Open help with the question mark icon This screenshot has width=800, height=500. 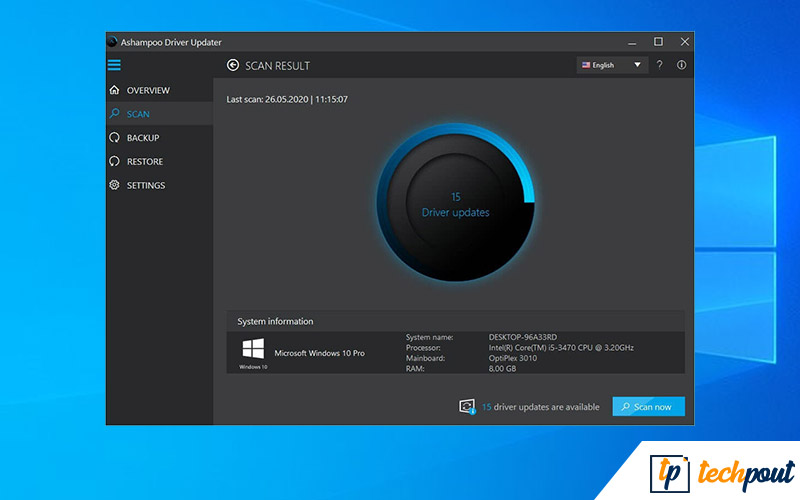[659, 65]
